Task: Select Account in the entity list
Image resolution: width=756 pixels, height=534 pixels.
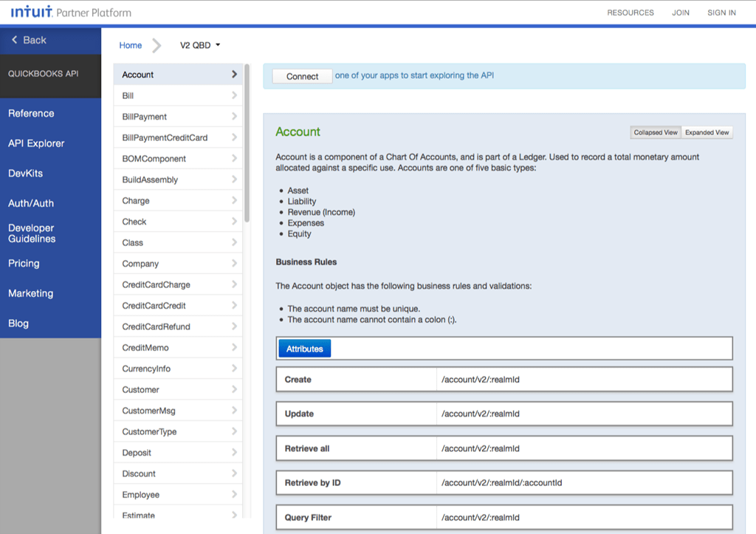Action: (178, 75)
